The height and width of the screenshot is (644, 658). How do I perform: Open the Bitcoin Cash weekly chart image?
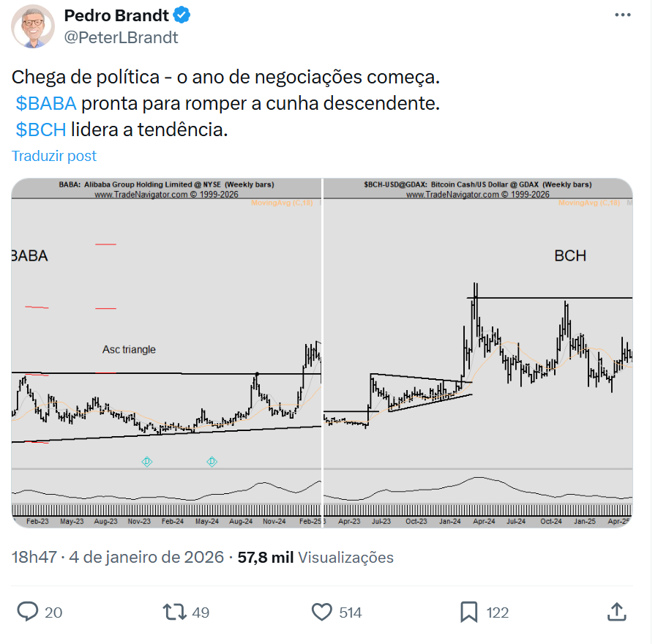[x=477, y=351]
